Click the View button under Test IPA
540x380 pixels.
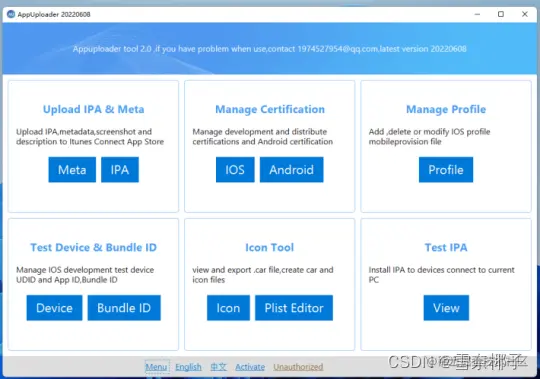(446, 308)
